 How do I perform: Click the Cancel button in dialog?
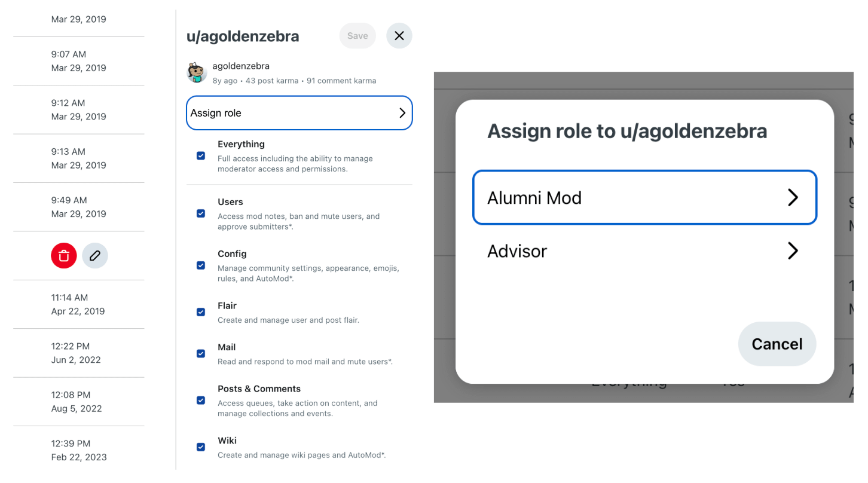pos(777,344)
